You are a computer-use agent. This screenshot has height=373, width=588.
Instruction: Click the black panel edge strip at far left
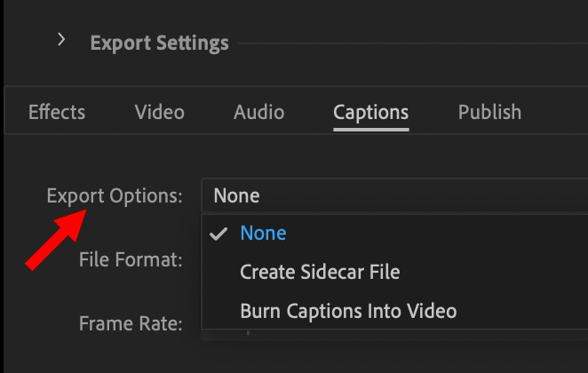click(2, 186)
